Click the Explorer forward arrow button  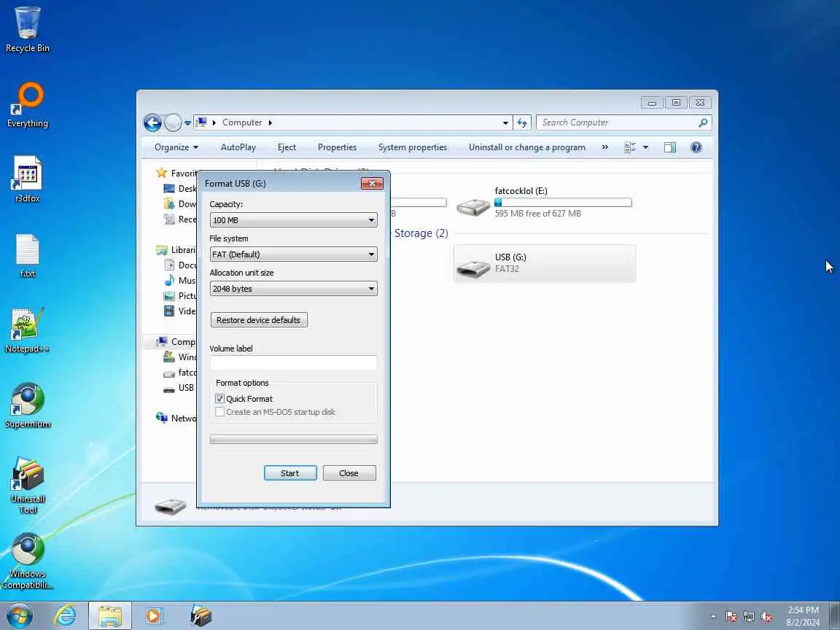(x=173, y=122)
